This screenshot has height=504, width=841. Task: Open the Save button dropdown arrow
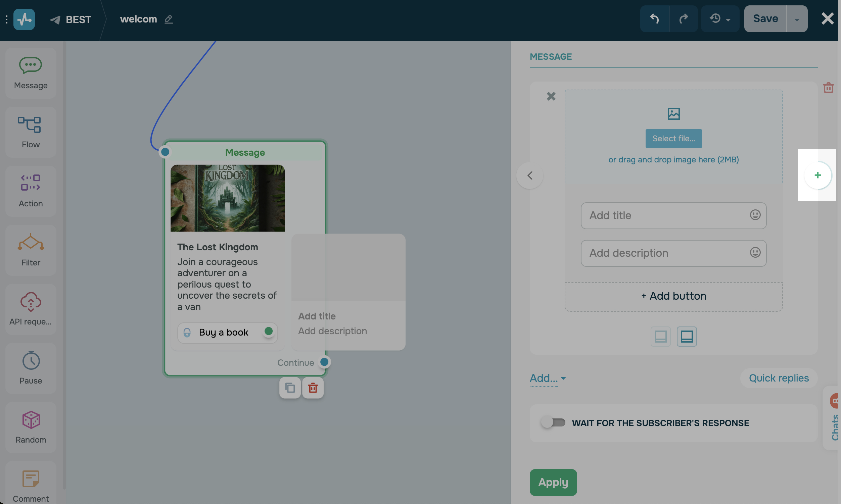click(796, 19)
